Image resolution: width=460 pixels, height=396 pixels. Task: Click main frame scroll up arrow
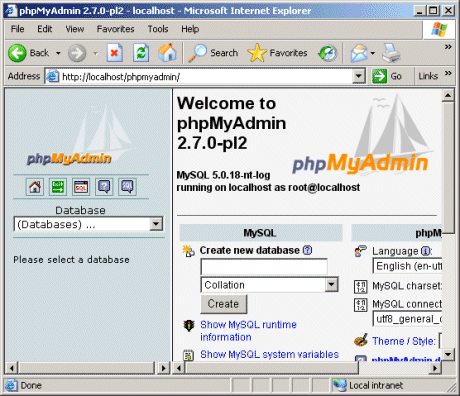pyautogui.click(x=448, y=96)
